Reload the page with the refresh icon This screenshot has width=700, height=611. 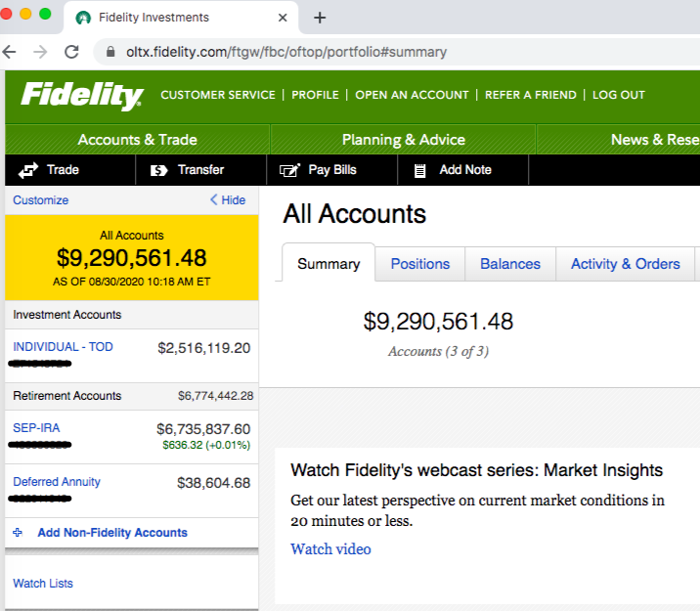pos(71,52)
